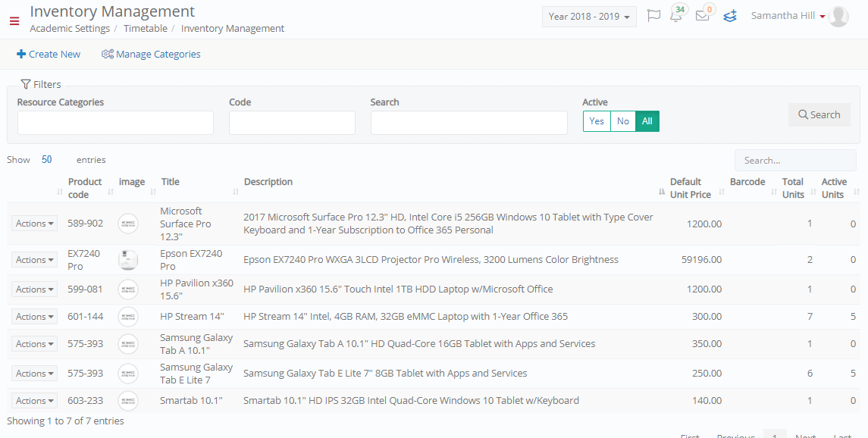868x438 pixels.
Task: Select price 59196.00 cell
Action: 701,260
